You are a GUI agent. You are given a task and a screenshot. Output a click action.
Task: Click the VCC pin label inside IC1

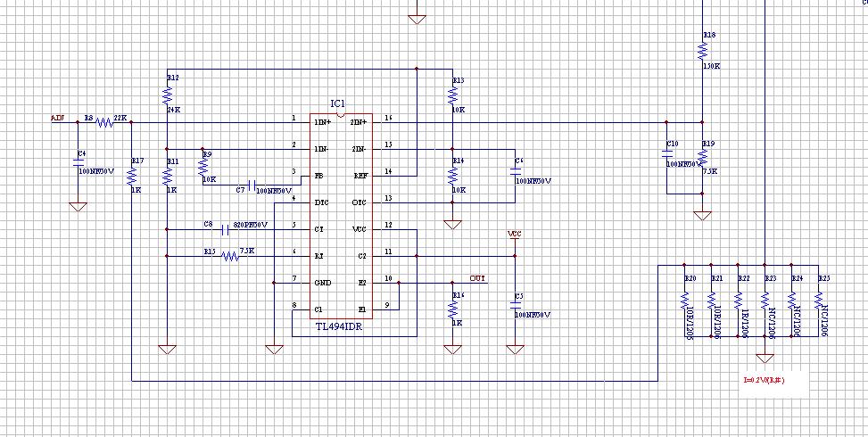tap(360, 229)
